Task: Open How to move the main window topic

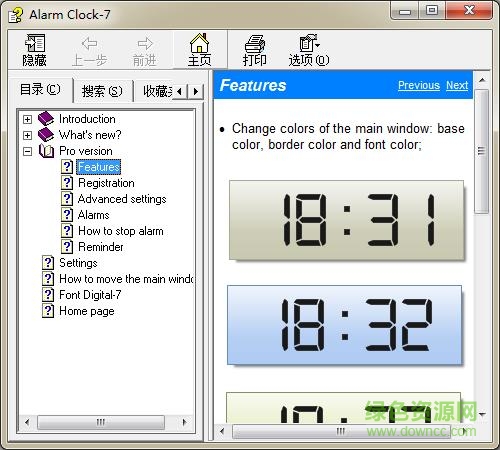Action: (126, 279)
